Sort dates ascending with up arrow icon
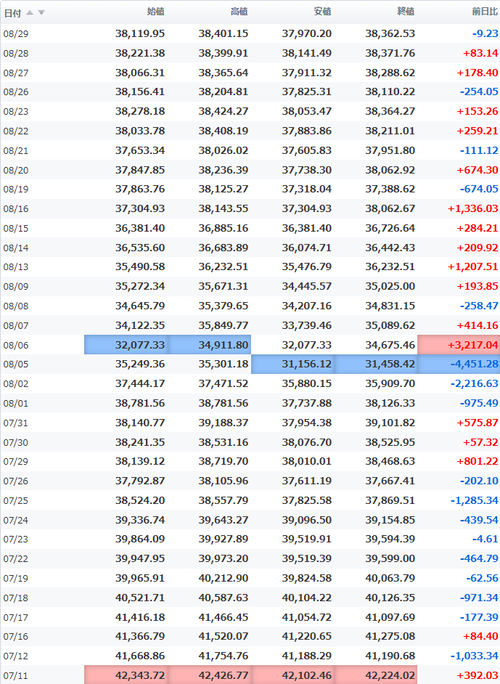The image size is (500, 684). [30, 12]
